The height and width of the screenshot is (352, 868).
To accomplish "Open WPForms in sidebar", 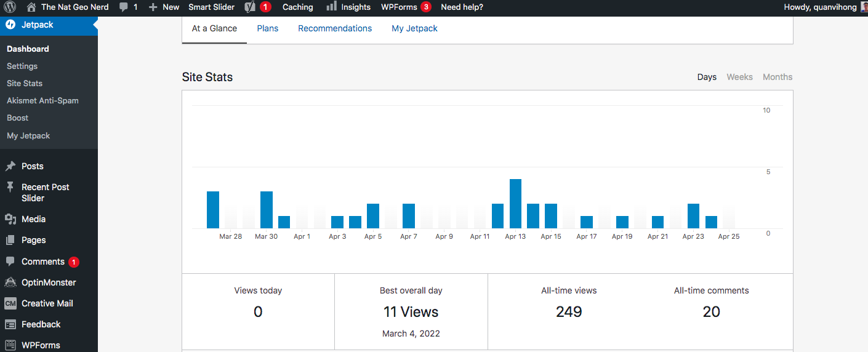I will [x=41, y=345].
